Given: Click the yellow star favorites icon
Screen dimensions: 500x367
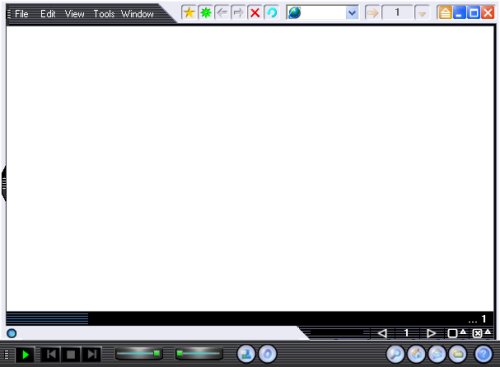Looking at the screenshot, I should 189,13.
